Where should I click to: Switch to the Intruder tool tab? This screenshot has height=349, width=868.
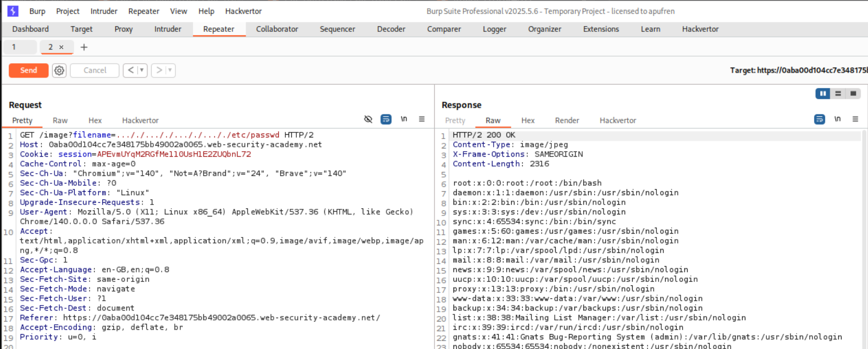click(168, 29)
